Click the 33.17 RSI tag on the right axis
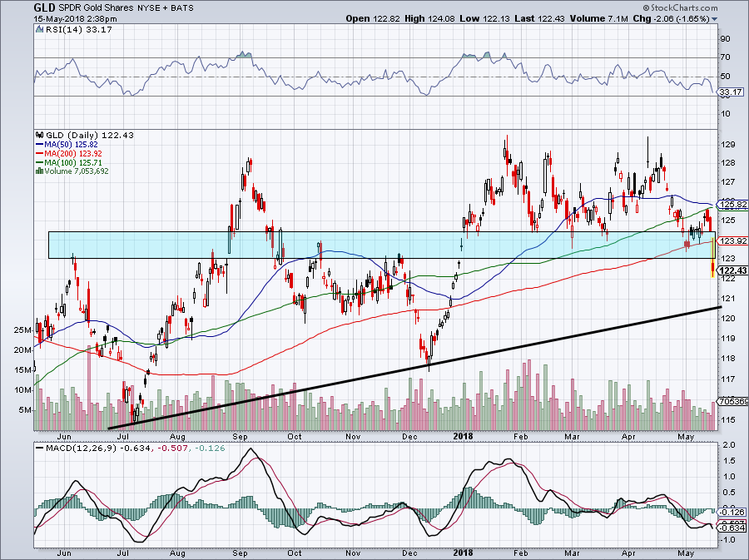This screenshot has width=749, height=560. point(732,92)
